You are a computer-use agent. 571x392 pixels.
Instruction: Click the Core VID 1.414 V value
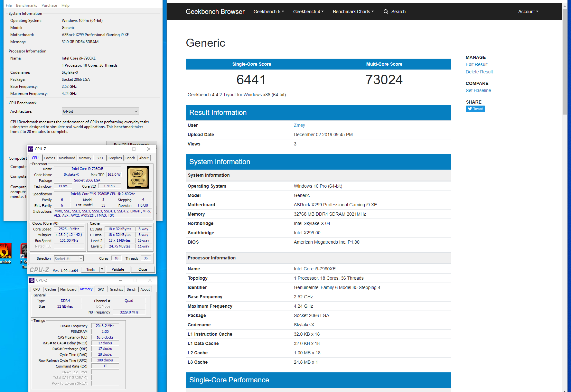pyautogui.click(x=109, y=186)
